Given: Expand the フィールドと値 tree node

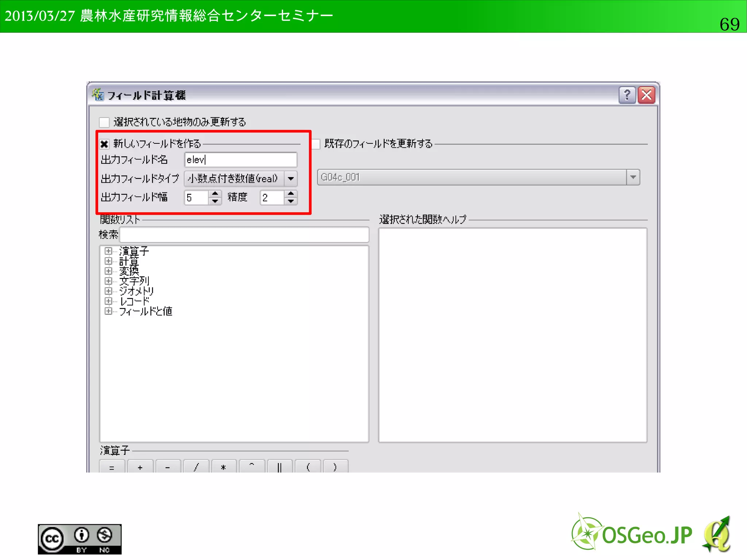Looking at the screenshot, I should [108, 311].
